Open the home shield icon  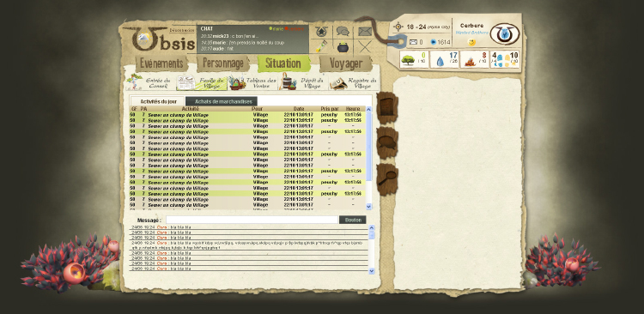(322, 32)
